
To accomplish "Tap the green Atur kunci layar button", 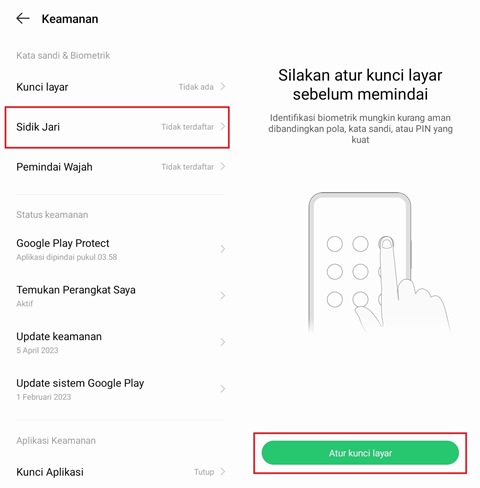I will pyautogui.click(x=360, y=453).
